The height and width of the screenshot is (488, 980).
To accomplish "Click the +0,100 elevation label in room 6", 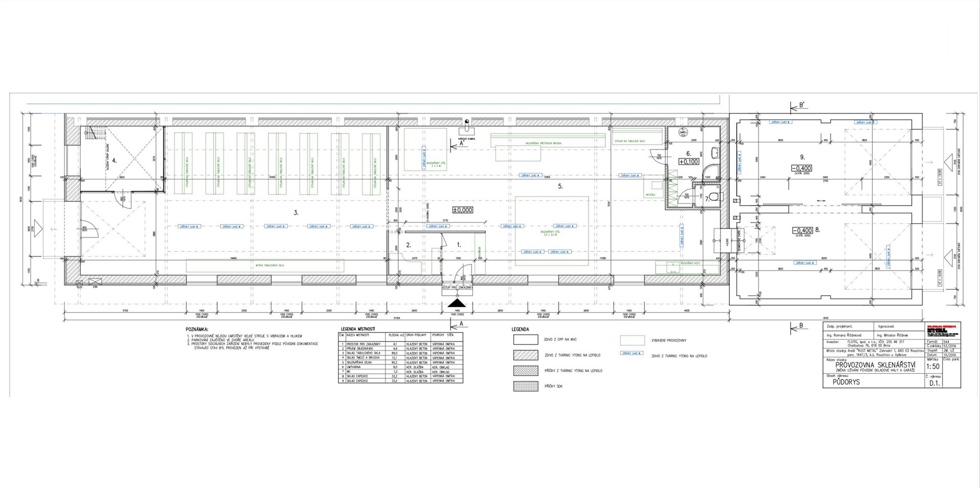I will coord(688,162).
